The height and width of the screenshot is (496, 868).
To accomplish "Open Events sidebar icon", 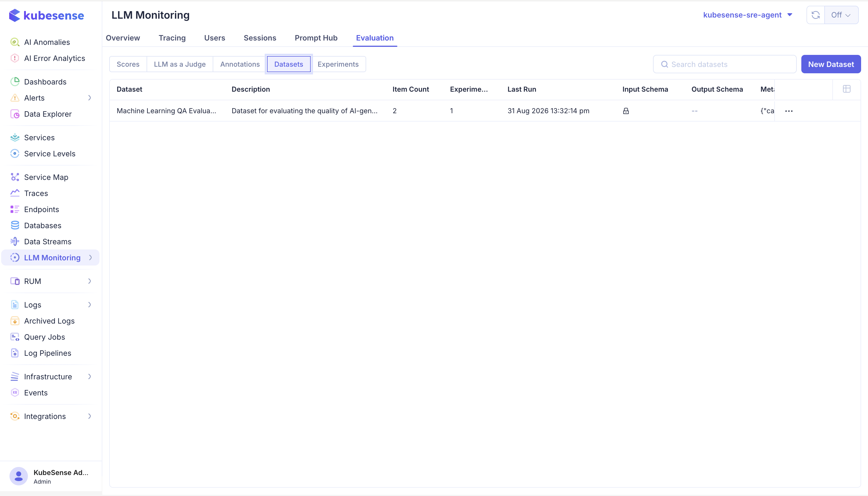I will 15,393.
